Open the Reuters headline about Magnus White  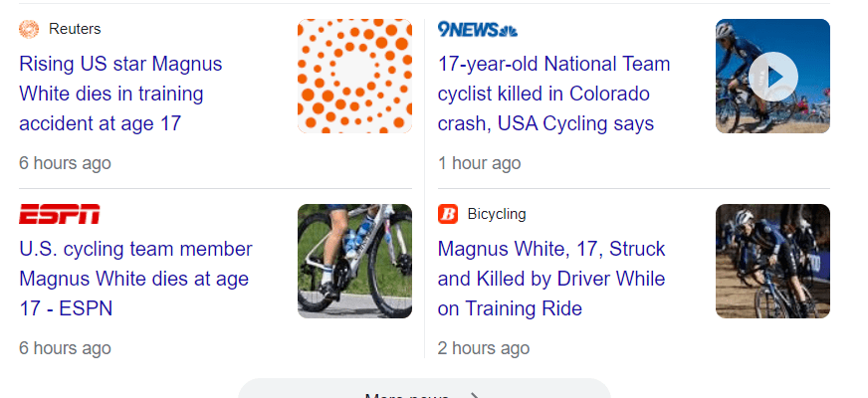[120, 94]
